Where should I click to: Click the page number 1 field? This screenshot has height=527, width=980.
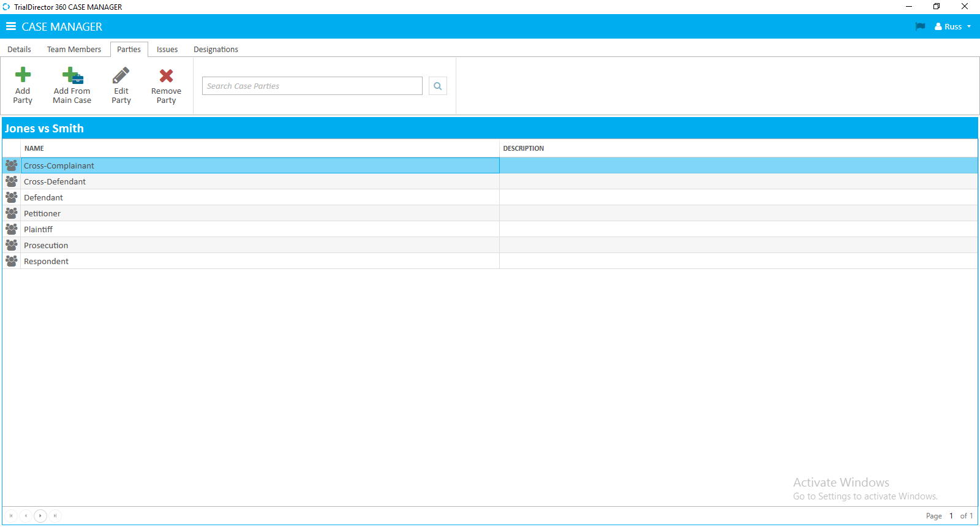pos(951,516)
